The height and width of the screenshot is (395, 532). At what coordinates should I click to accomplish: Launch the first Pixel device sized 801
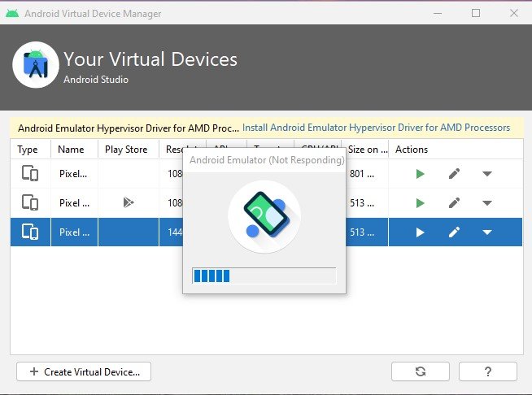pos(420,174)
